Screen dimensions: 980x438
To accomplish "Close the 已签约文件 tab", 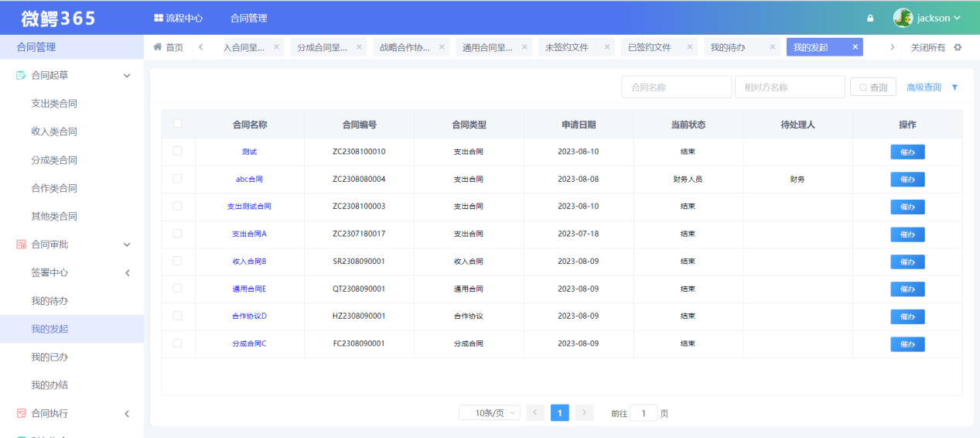I will click(x=689, y=47).
